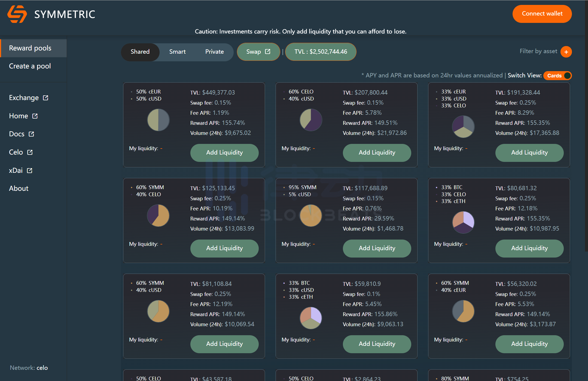Click the TVL total value badge
The image size is (588, 381).
coord(321,52)
